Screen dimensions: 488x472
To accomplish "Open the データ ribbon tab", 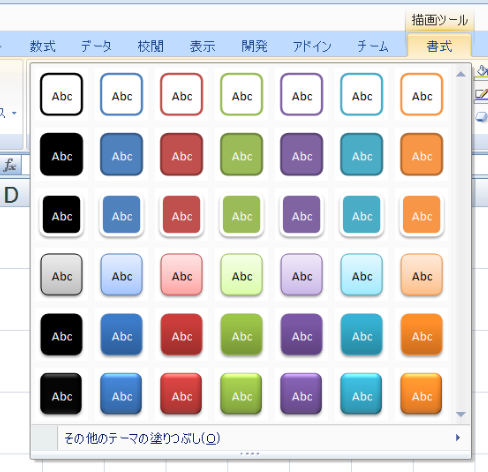I will [x=96, y=46].
